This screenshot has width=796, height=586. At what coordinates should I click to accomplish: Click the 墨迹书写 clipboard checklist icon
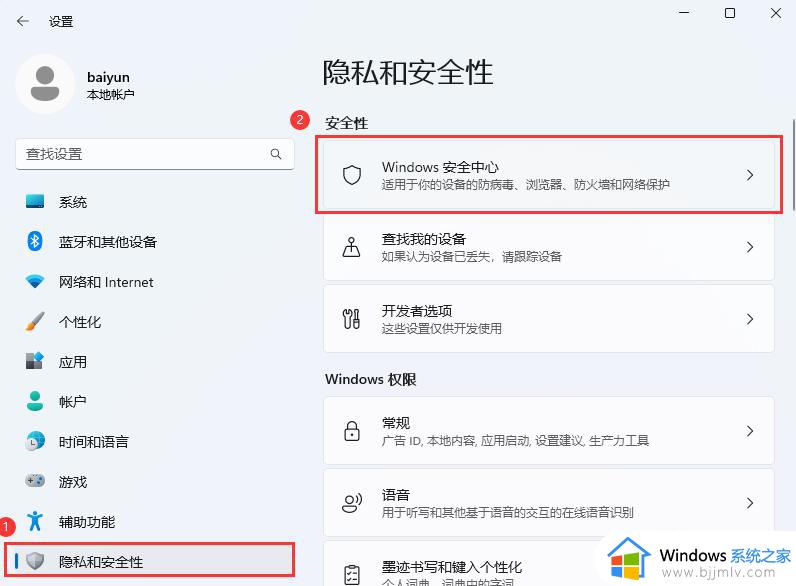click(x=352, y=575)
